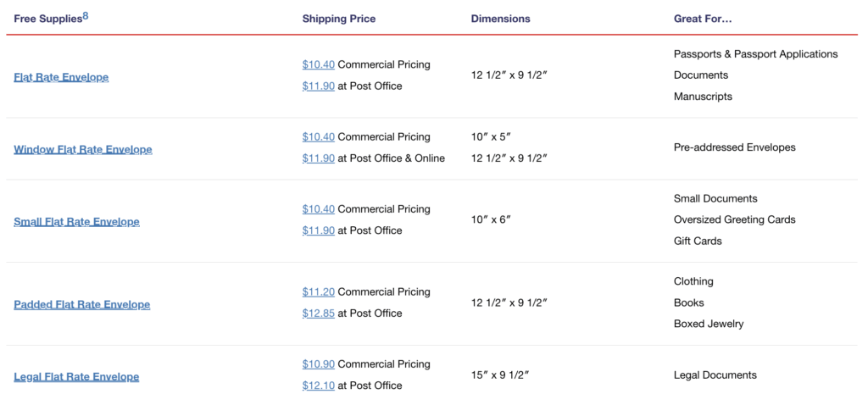Image resolution: width=868 pixels, height=405 pixels.
Task: Click the $10.90 Commercial Pricing link
Action: point(318,364)
